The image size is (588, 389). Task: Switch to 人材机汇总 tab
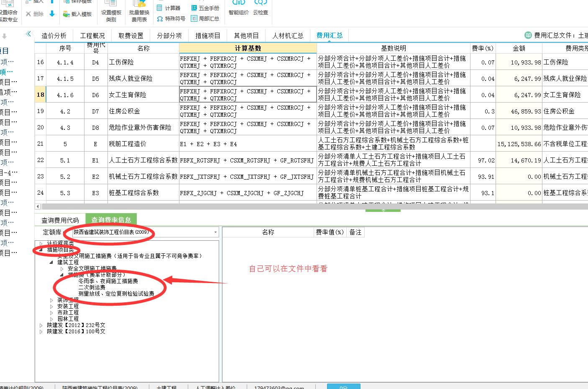288,36
